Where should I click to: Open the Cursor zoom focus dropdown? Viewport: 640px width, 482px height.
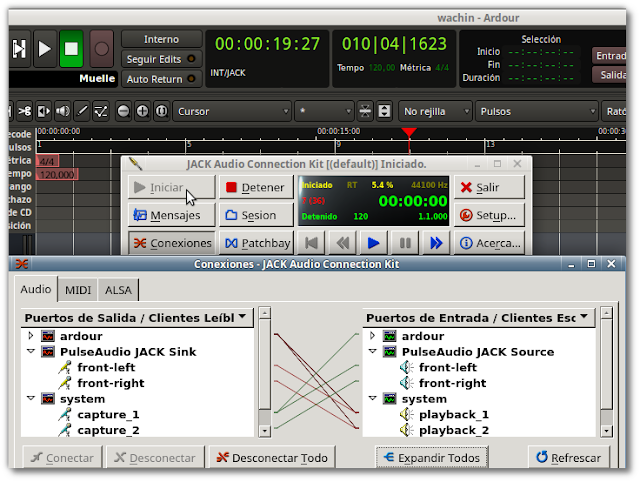tap(232, 111)
